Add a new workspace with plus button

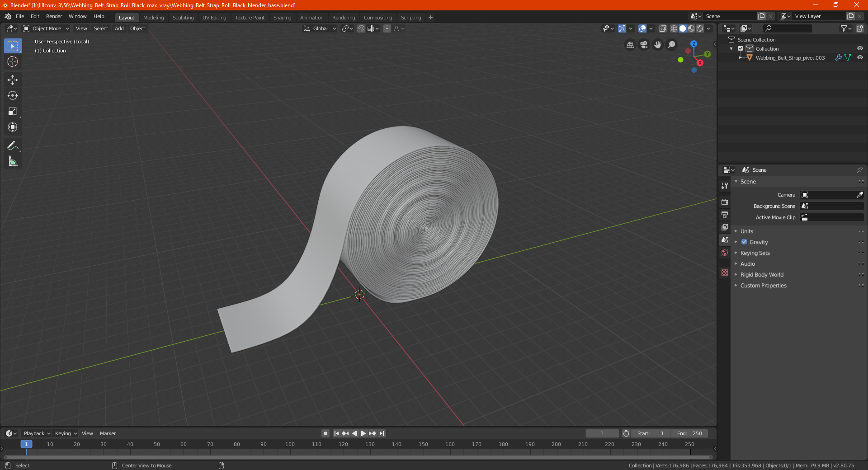tap(430, 18)
